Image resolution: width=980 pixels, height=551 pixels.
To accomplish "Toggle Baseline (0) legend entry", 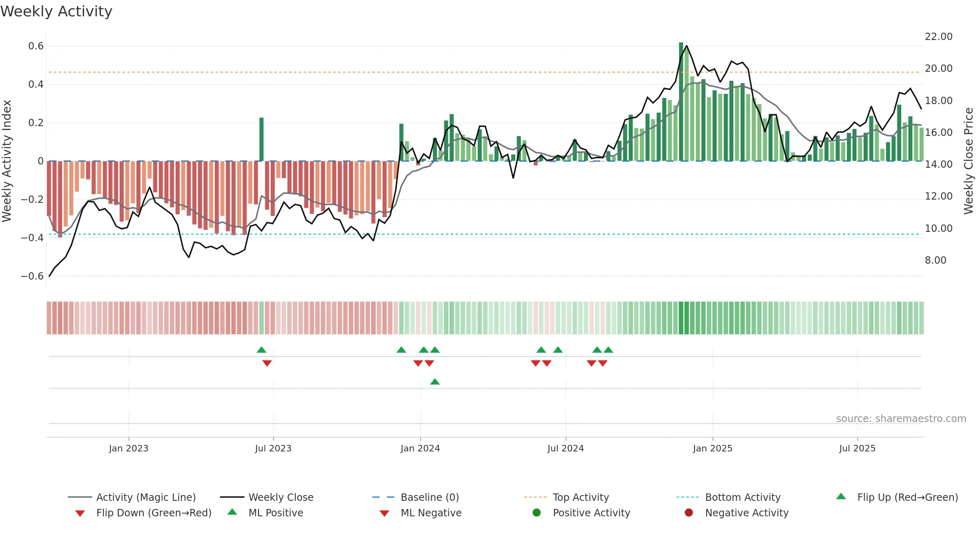I will point(416,497).
